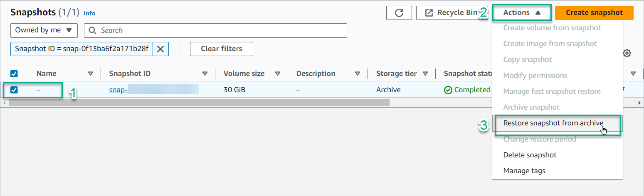Open the Owned by me dropdown

[44, 30]
